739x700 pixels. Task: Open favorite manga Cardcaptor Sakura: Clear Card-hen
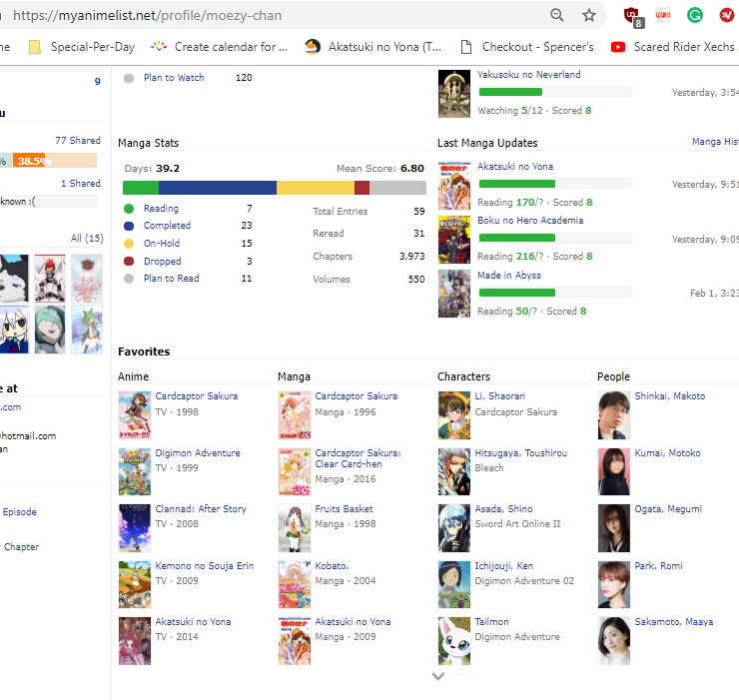358,458
